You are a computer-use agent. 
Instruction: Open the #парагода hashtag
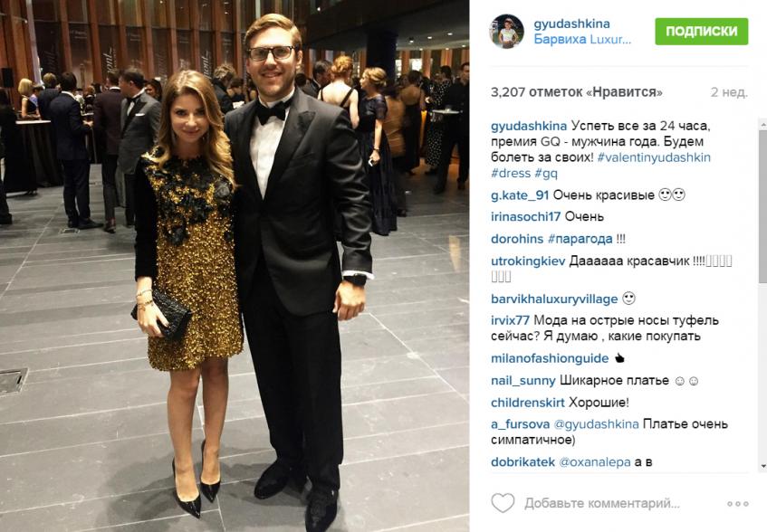pos(580,239)
